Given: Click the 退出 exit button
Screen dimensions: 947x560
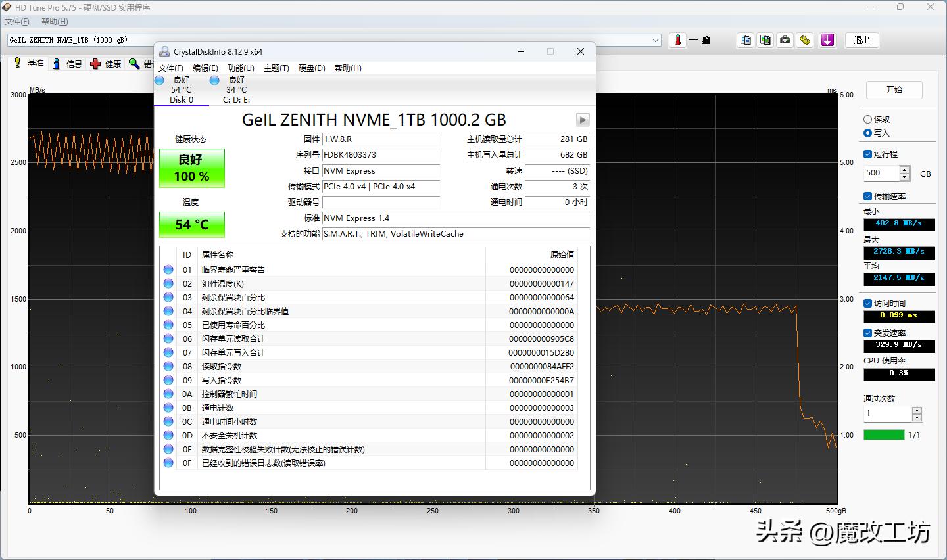Looking at the screenshot, I should click(x=862, y=40).
